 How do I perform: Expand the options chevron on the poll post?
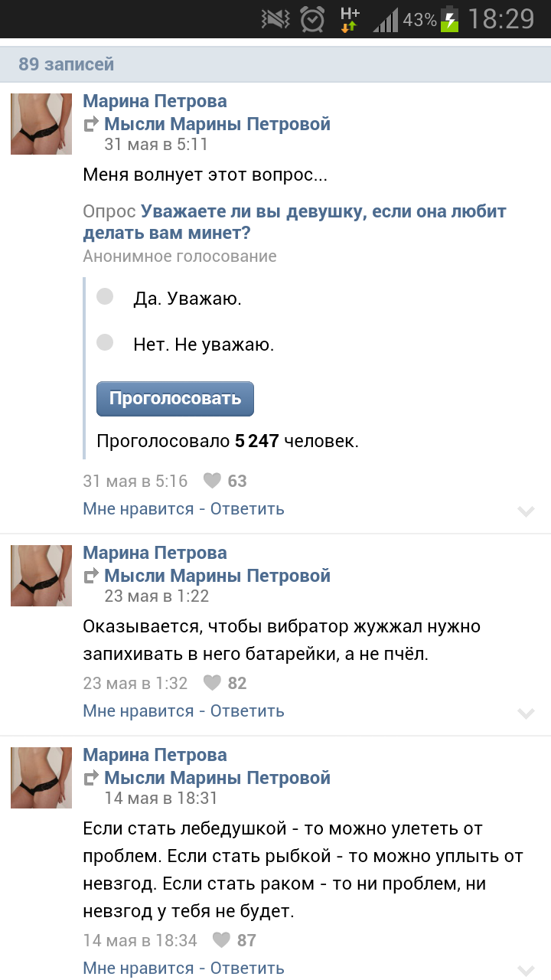pos(526,511)
